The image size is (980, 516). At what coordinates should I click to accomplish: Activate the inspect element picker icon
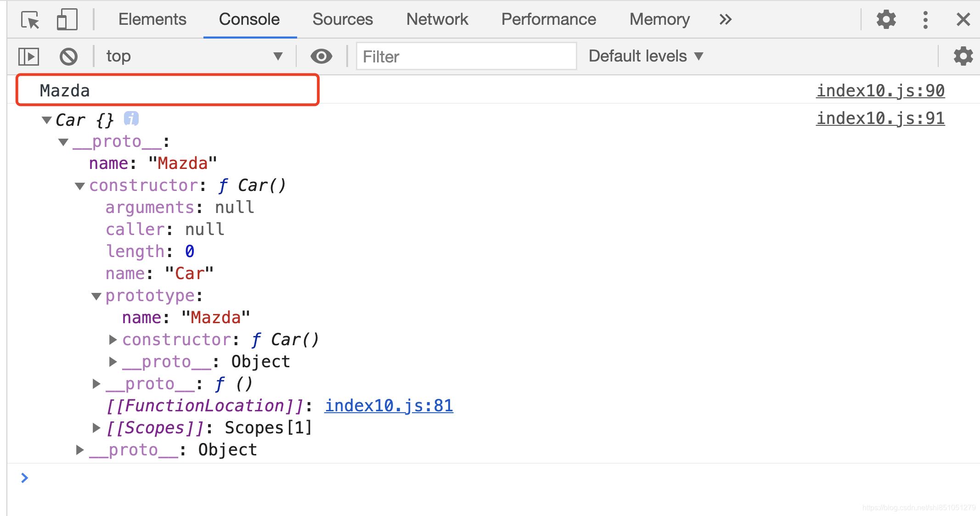point(30,20)
